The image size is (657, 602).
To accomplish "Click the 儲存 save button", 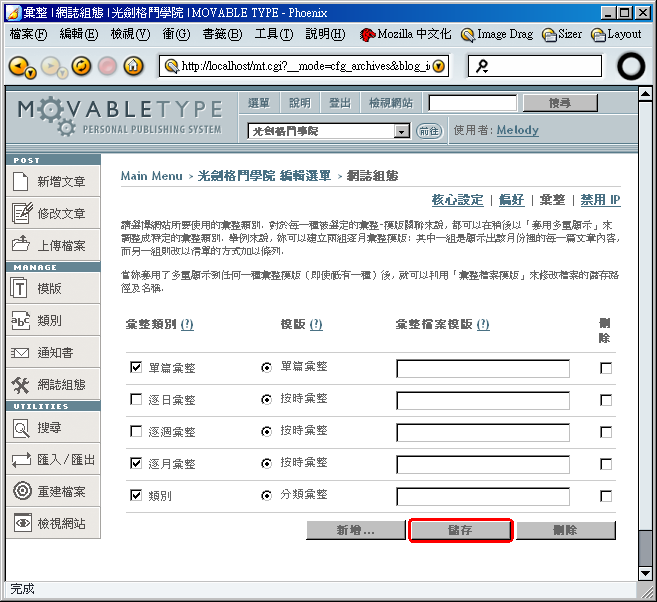I will [460, 530].
